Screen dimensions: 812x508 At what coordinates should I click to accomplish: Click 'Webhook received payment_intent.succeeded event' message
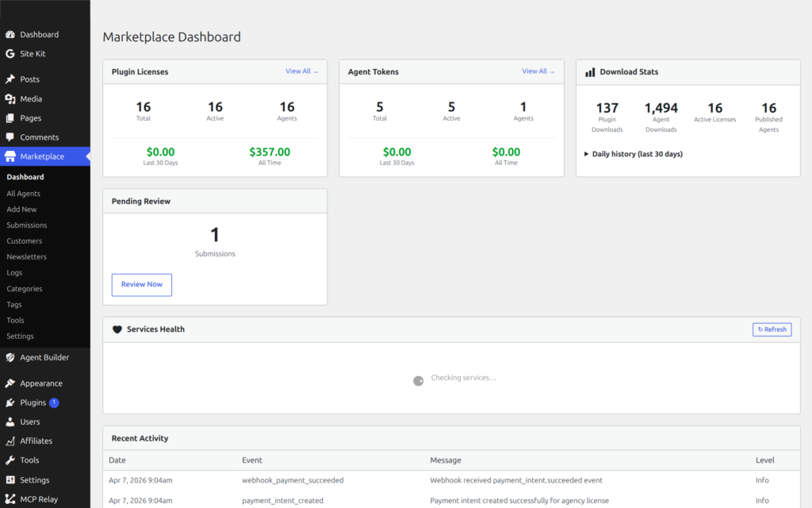point(515,480)
